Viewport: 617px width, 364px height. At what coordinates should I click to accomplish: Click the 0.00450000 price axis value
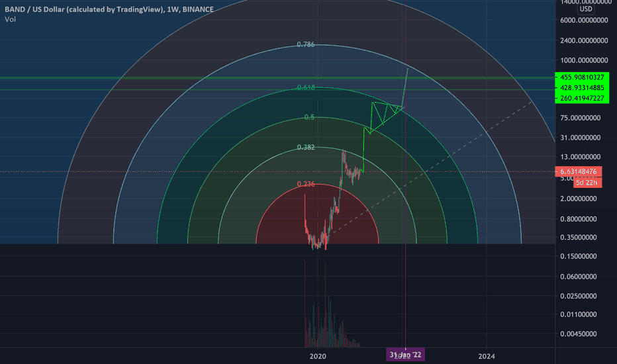pyautogui.click(x=579, y=334)
